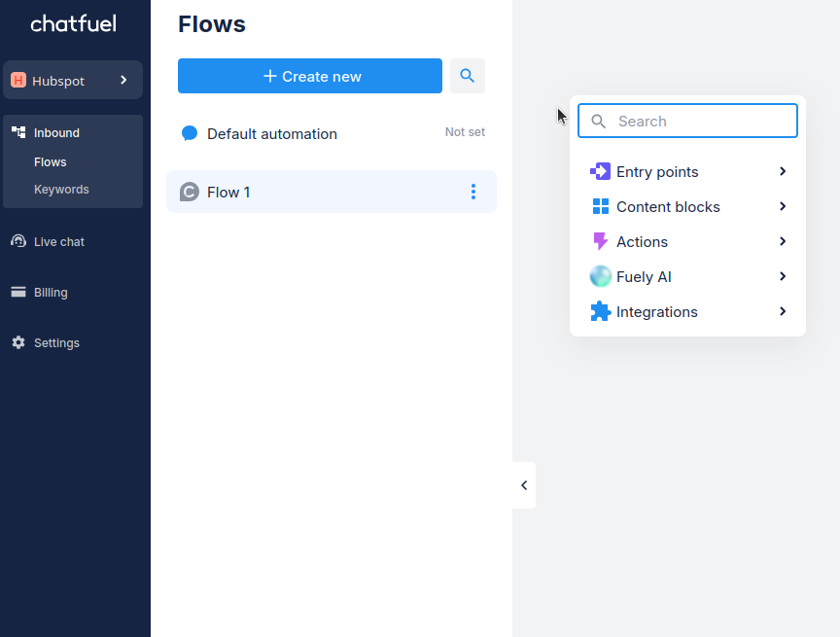Select Flows in the Inbound menu
The image size is (840, 637).
coord(51,162)
